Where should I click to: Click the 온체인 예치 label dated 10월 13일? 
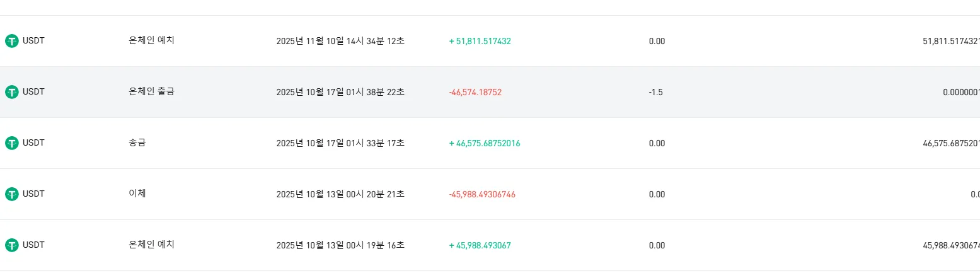151,245
